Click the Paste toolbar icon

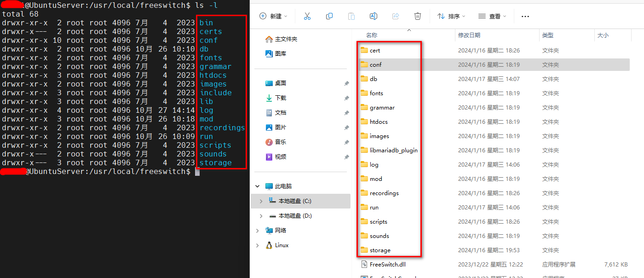[351, 16]
